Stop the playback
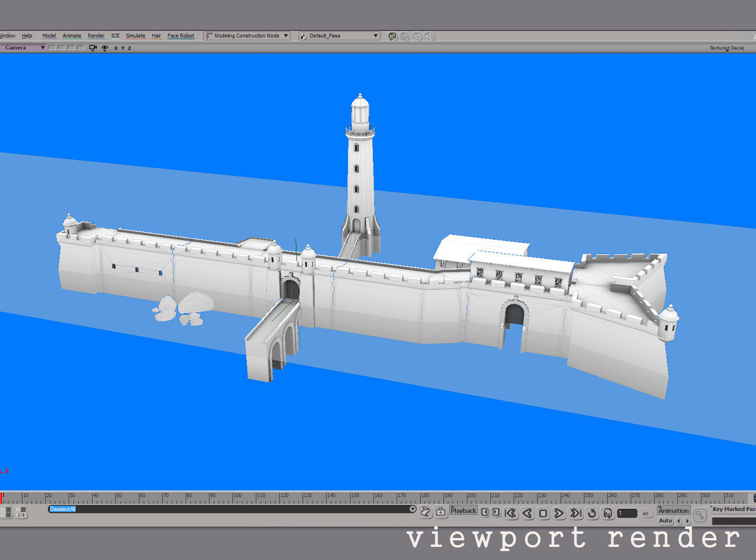This screenshot has width=756, height=560. tap(543, 513)
